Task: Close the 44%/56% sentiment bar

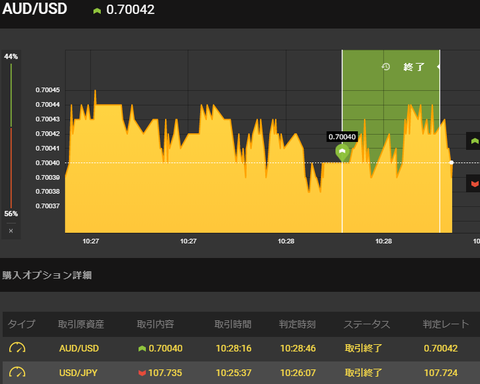Action: pos(11,231)
